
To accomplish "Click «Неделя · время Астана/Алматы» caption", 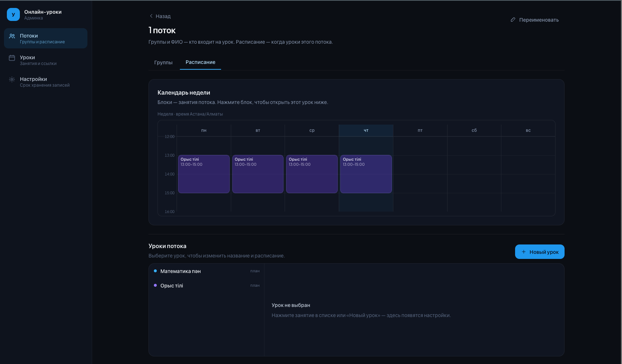I will pos(190,114).
